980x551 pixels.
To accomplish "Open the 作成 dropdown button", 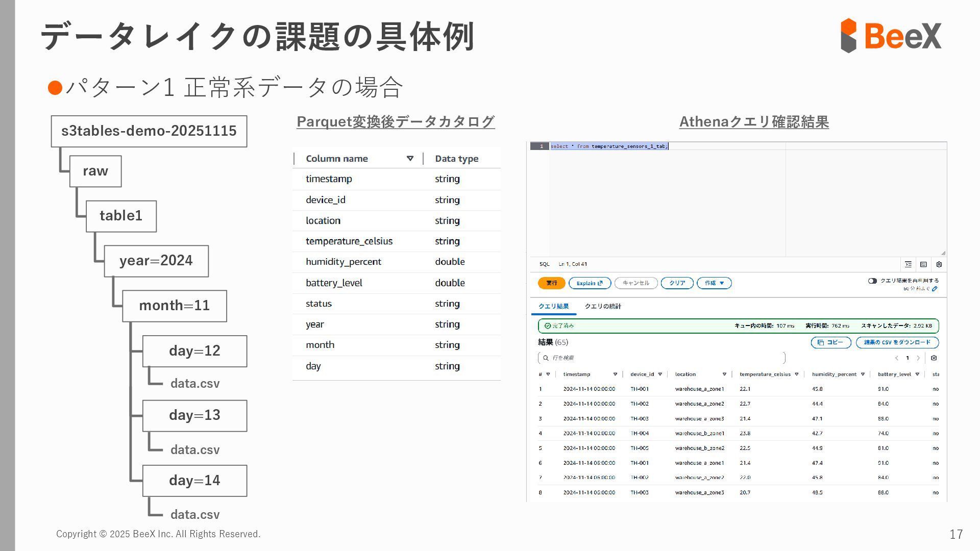I will pyautogui.click(x=714, y=283).
